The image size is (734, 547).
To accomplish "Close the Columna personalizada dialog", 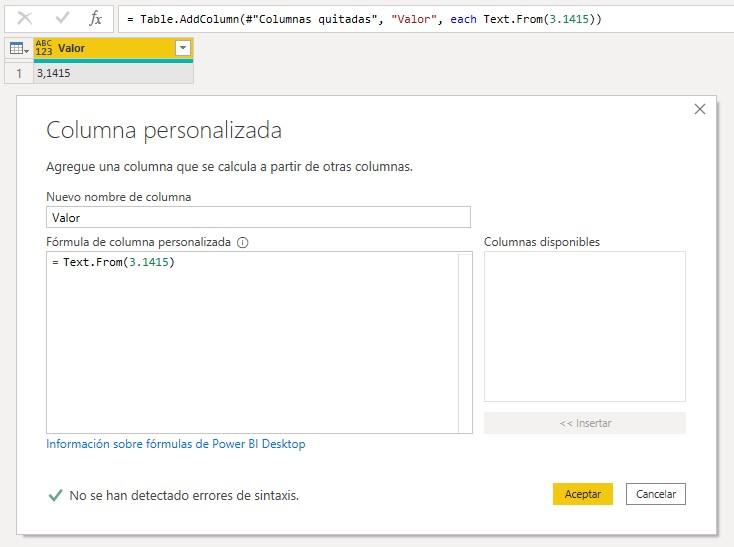I will click(x=700, y=109).
